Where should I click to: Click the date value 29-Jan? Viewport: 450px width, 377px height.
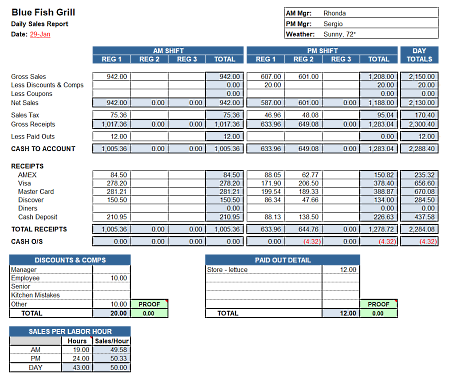point(40,34)
